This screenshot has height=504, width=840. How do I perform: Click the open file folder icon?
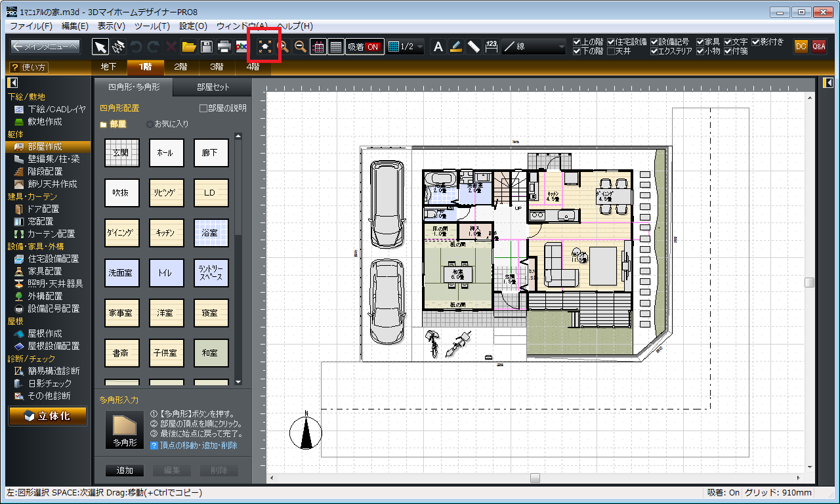(x=189, y=47)
